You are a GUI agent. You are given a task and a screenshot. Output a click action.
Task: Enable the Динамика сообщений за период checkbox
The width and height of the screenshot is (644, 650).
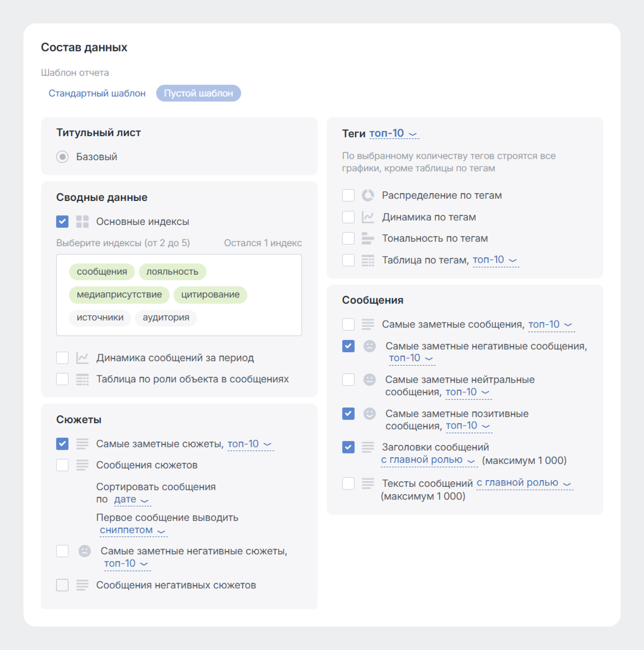(x=62, y=358)
